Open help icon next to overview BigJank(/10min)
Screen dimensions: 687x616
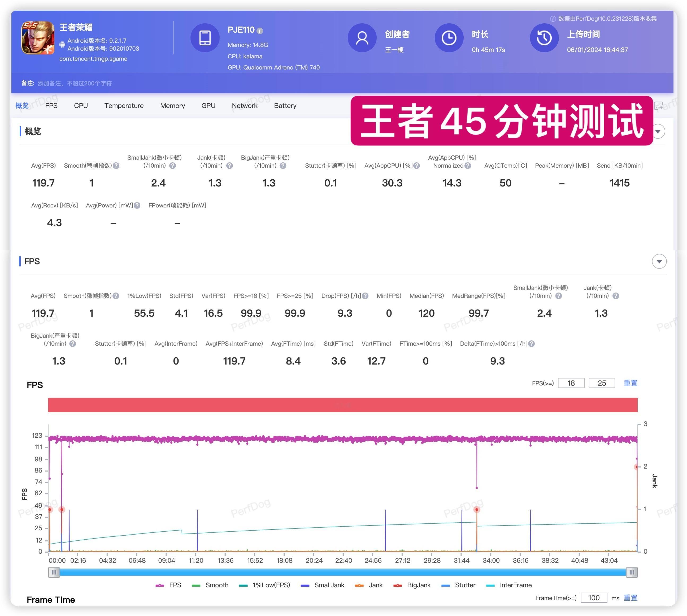[283, 166]
